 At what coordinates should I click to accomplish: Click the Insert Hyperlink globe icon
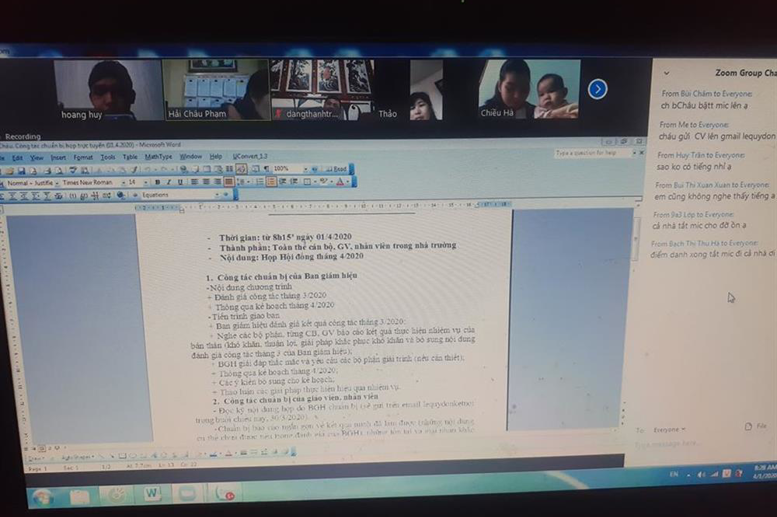point(183,170)
